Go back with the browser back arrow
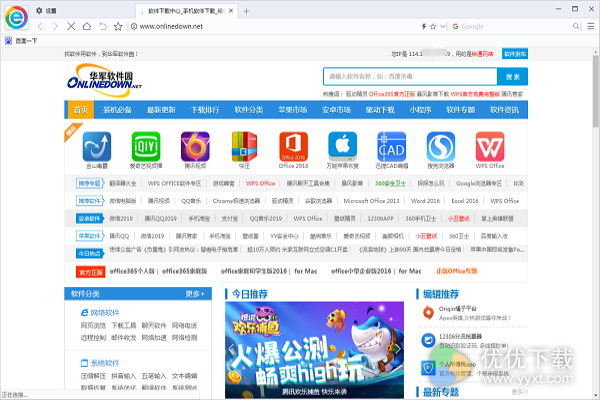 [41, 26]
